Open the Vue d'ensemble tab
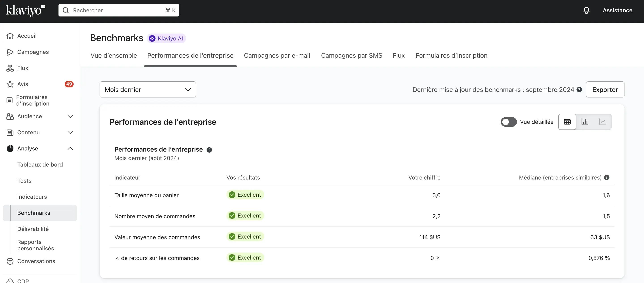The height and width of the screenshot is (283, 644). coord(114,55)
